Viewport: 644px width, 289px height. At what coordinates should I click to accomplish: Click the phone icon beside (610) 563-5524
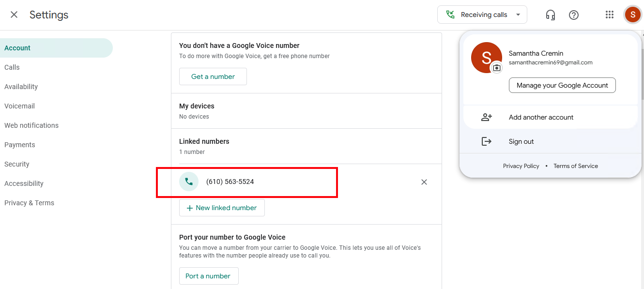(189, 182)
